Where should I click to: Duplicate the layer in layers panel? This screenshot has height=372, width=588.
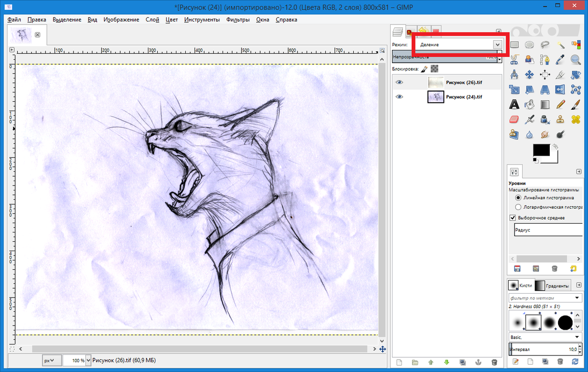pyautogui.click(x=463, y=363)
